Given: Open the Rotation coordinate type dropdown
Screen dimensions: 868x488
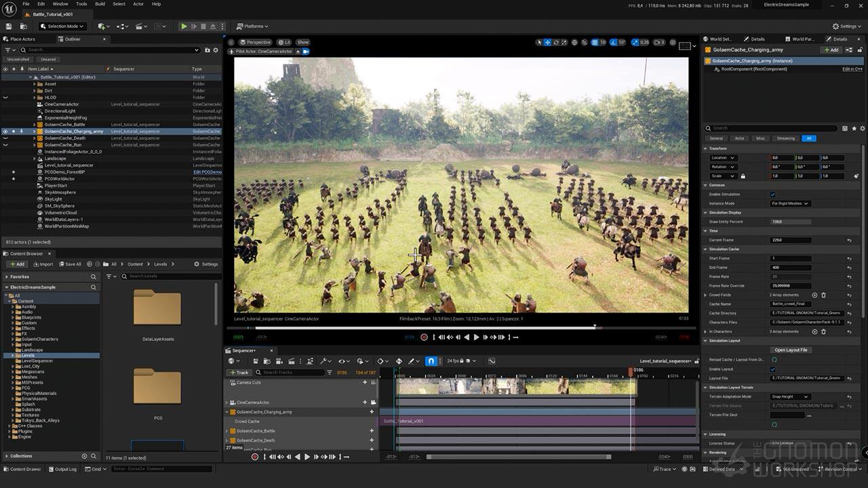Looking at the screenshot, I should pos(723,167).
